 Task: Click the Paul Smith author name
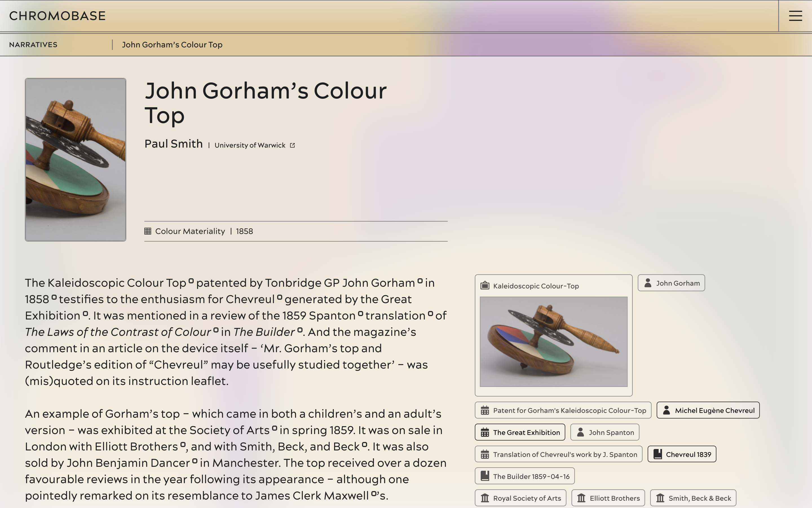coord(173,144)
